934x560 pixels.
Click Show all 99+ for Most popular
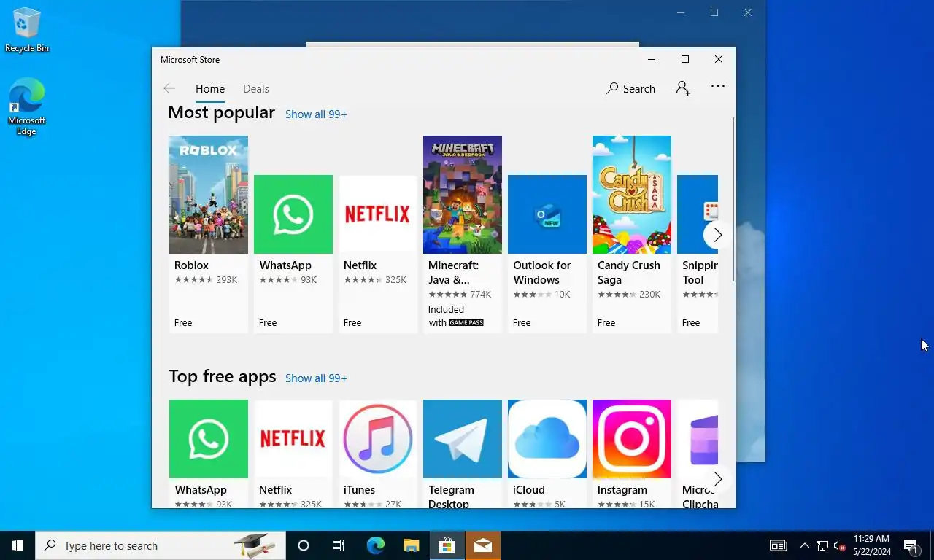click(316, 114)
